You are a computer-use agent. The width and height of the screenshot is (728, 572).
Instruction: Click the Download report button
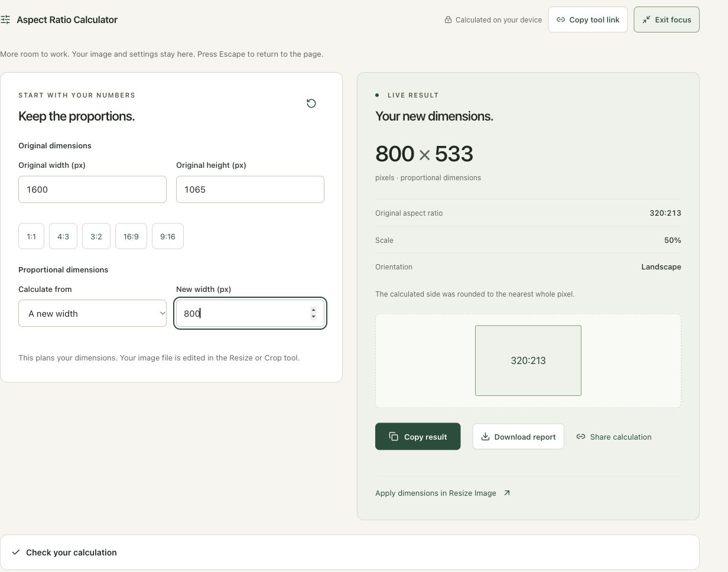(x=518, y=437)
